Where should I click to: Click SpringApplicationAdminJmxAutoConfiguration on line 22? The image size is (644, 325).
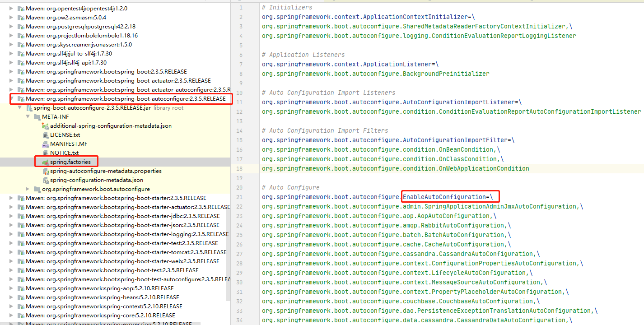[x=500, y=206]
